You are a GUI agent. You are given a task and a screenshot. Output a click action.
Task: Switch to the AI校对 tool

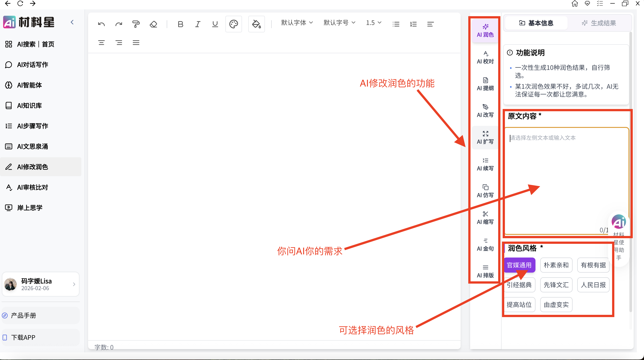pyautogui.click(x=485, y=58)
